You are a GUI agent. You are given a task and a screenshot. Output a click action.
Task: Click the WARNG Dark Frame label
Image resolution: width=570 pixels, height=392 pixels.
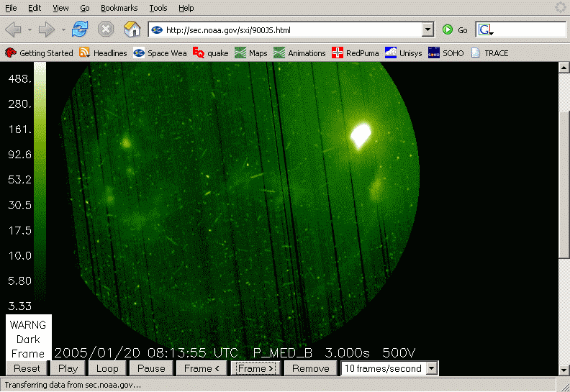tap(28, 339)
